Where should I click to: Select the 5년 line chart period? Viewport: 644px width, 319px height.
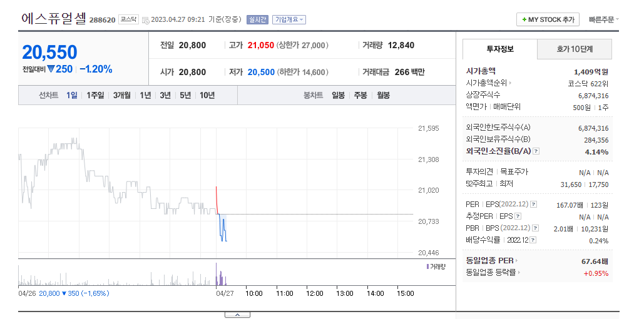click(185, 95)
